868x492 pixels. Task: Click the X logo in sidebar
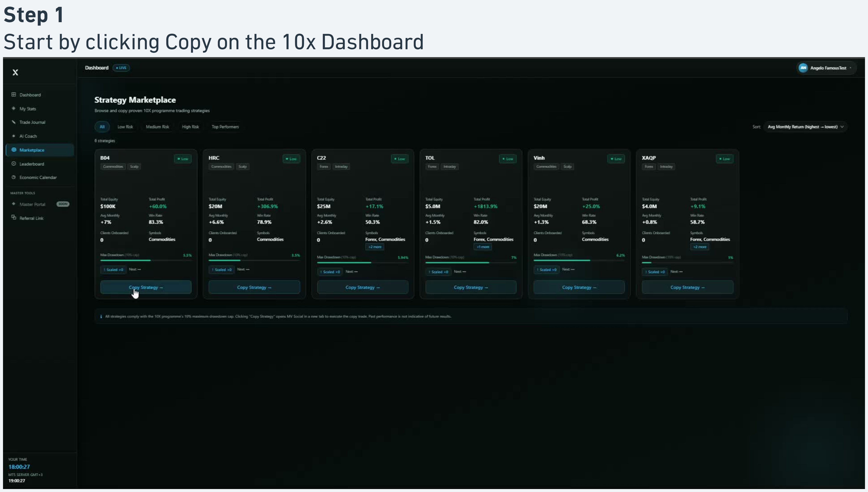pos(15,72)
